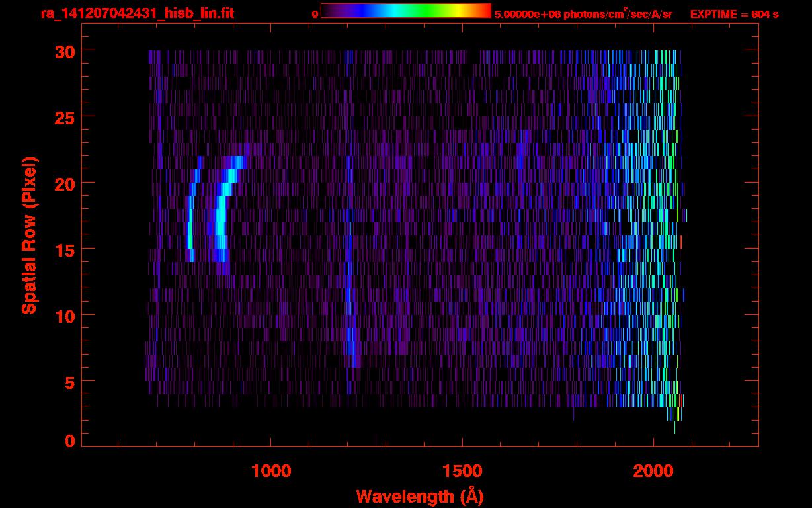Click the rainbow color scale bar
The image size is (812, 508).
point(406,11)
